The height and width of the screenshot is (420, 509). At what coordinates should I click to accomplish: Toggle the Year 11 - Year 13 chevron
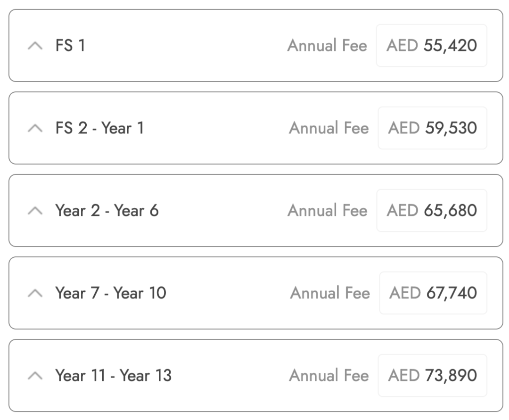tap(35, 376)
